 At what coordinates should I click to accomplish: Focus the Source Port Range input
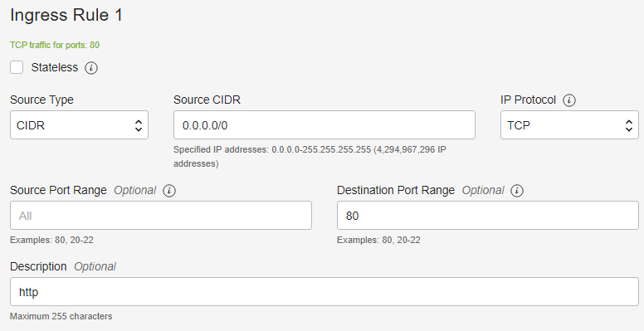point(161,215)
